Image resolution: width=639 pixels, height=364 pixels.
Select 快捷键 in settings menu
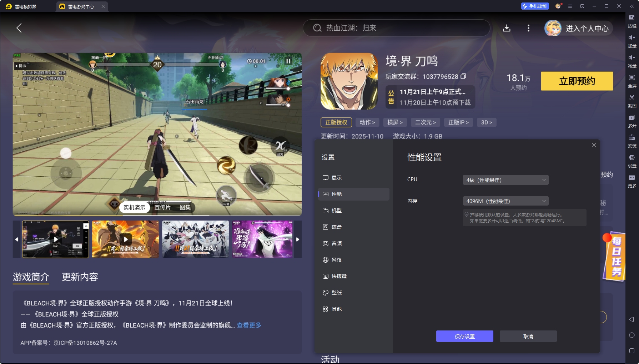tap(354, 276)
